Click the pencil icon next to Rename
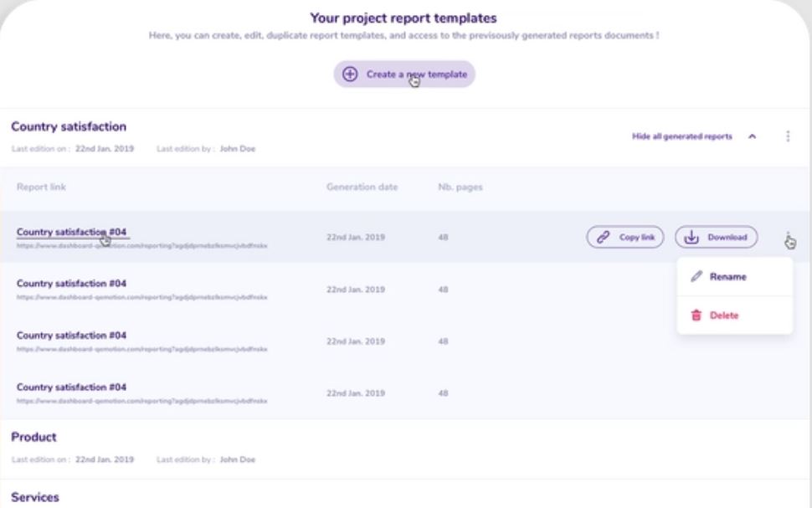812x508 pixels. 697,275
